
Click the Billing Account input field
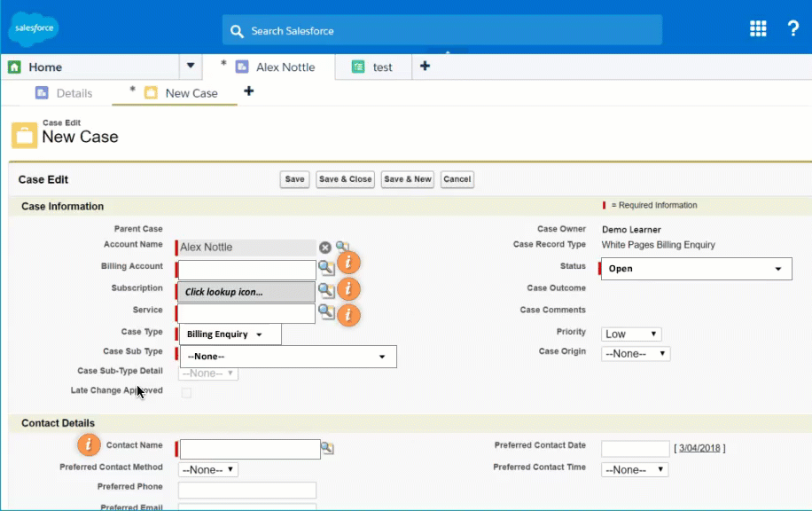point(246,270)
